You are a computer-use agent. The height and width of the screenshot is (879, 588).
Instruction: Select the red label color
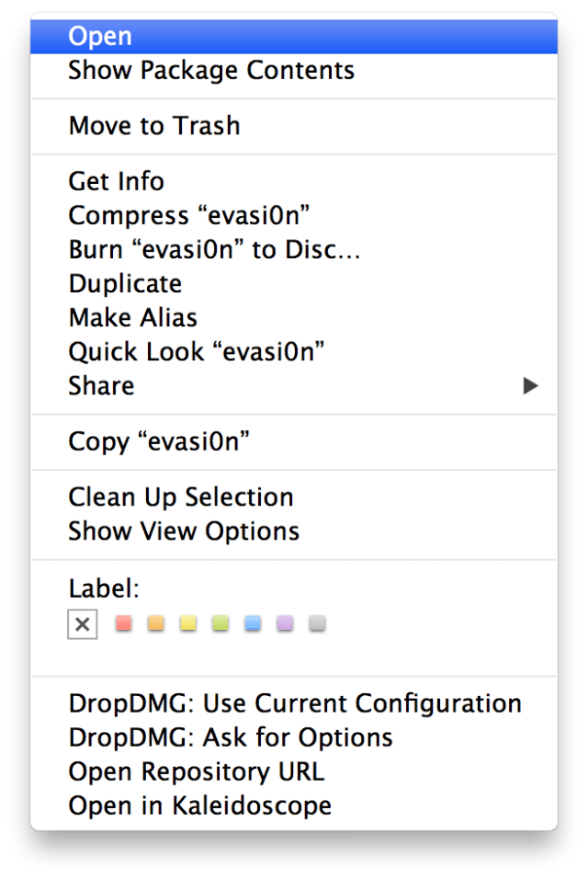(124, 624)
